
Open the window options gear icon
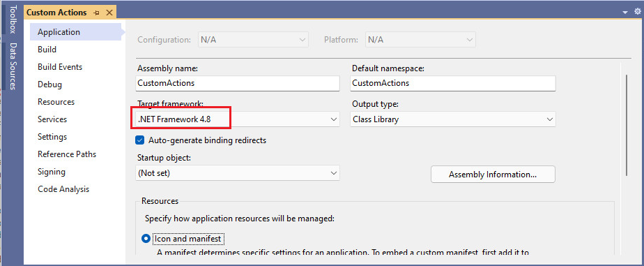pyautogui.click(x=637, y=12)
